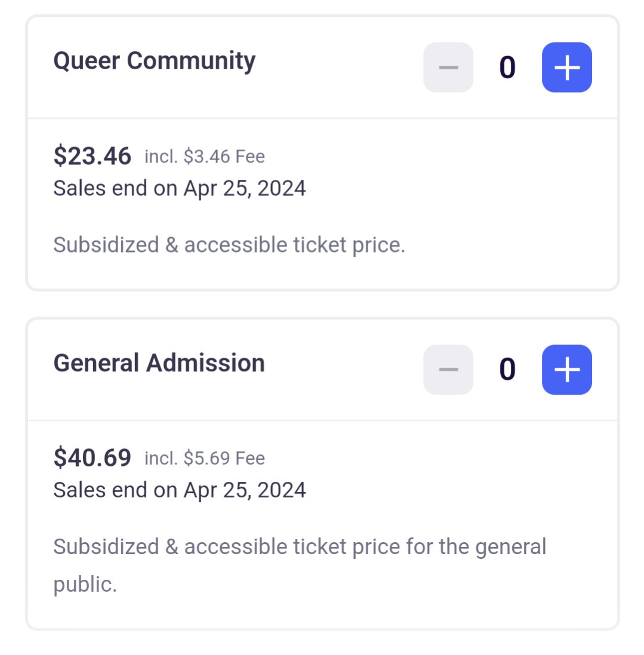Click the Queer Community ticket description

click(x=229, y=245)
